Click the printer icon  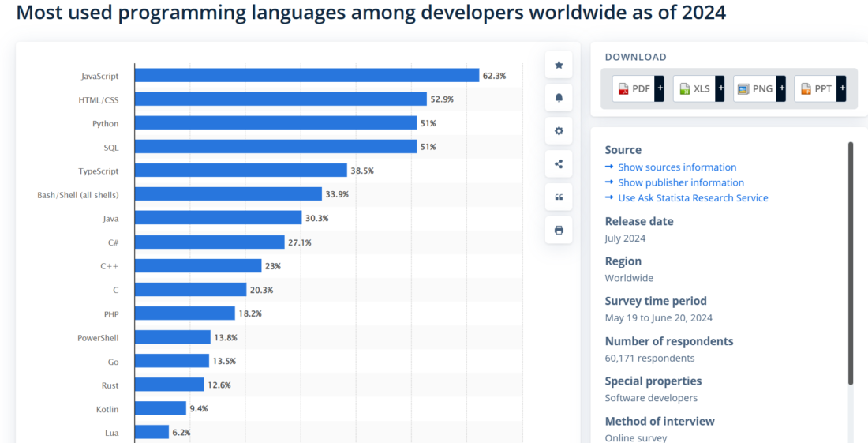[559, 231]
